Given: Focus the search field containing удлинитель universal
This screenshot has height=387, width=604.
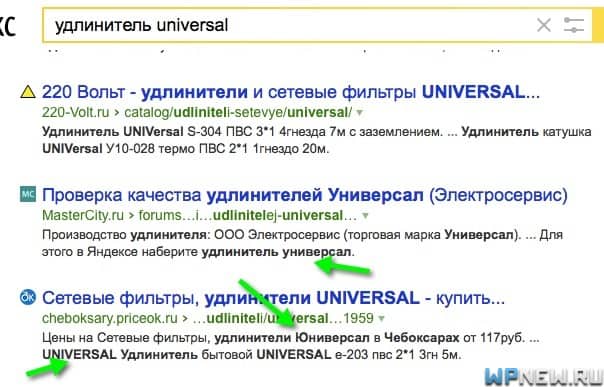Looking at the screenshot, I should pyautogui.click(x=289, y=25).
